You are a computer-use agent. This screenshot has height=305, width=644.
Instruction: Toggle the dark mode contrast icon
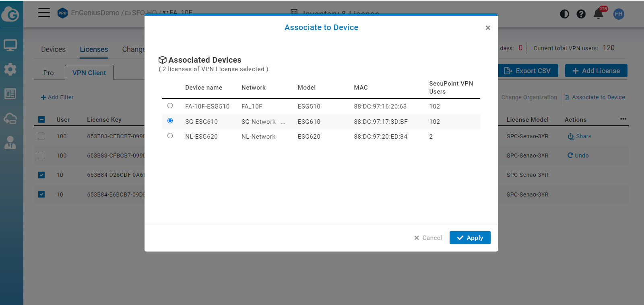[564, 14]
